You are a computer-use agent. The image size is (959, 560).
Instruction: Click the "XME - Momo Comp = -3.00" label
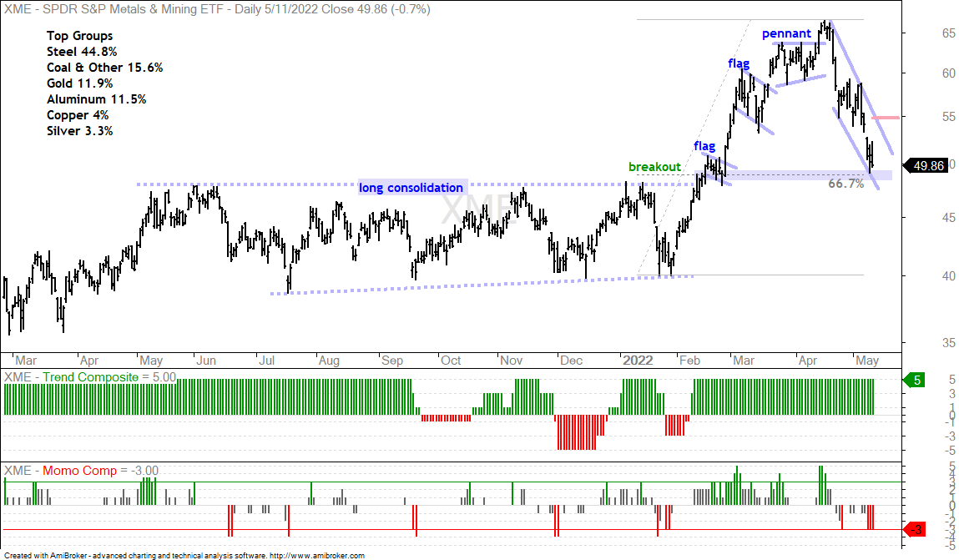click(81, 471)
